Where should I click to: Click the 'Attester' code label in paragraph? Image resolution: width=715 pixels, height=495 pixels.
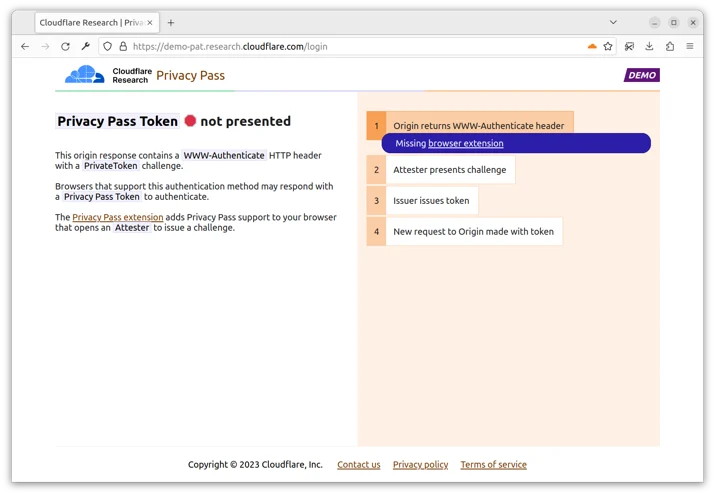pyautogui.click(x=132, y=228)
